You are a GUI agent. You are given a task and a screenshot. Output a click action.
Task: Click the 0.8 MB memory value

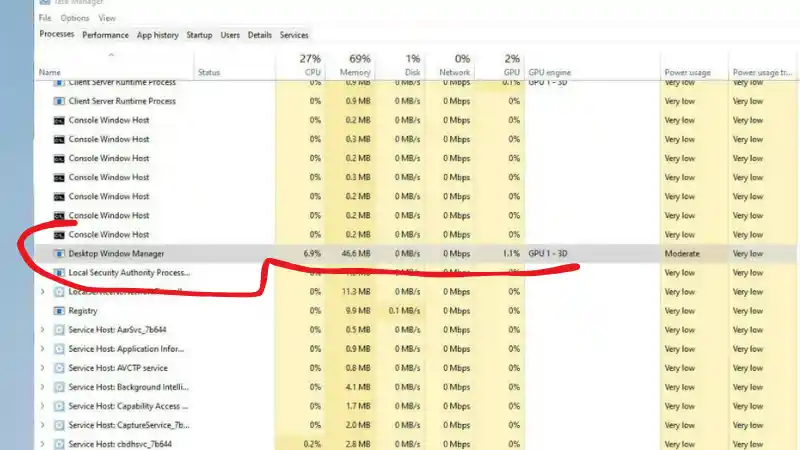(x=358, y=368)
